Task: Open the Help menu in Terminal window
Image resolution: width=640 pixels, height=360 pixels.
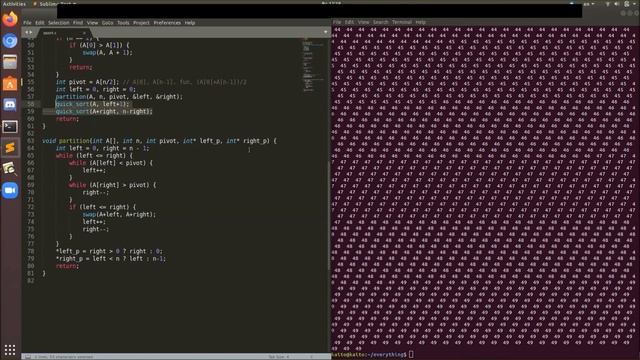Action: [x=421, y=22]
